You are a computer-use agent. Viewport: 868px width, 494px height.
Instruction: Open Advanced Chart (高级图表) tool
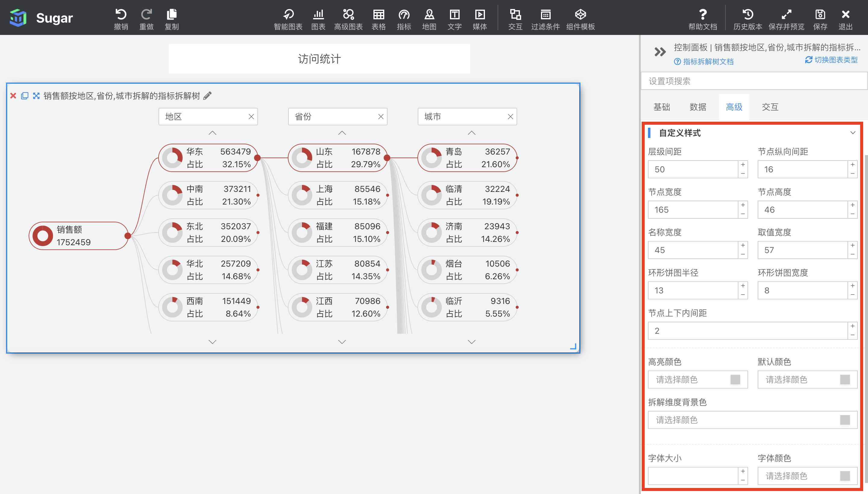[x=348, y=19]
